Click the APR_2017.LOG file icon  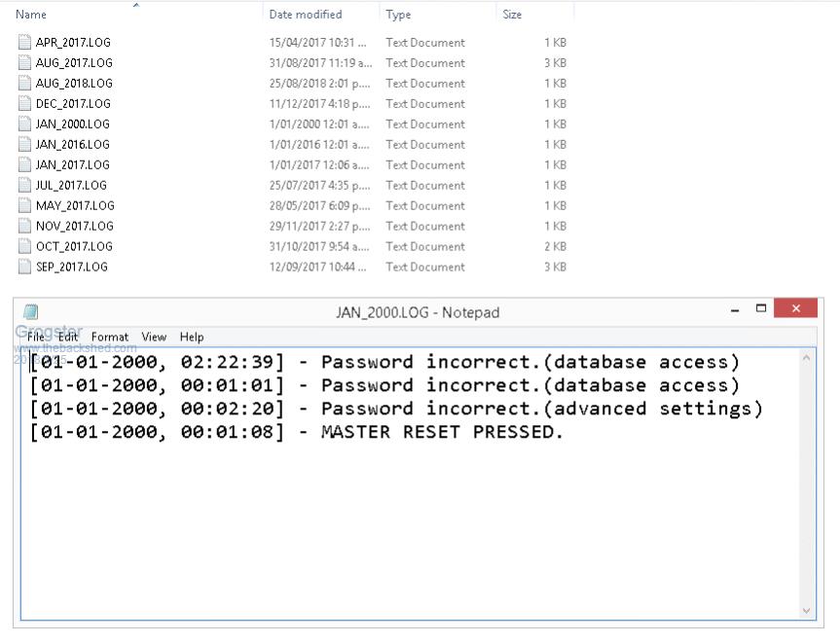point(25,43)
